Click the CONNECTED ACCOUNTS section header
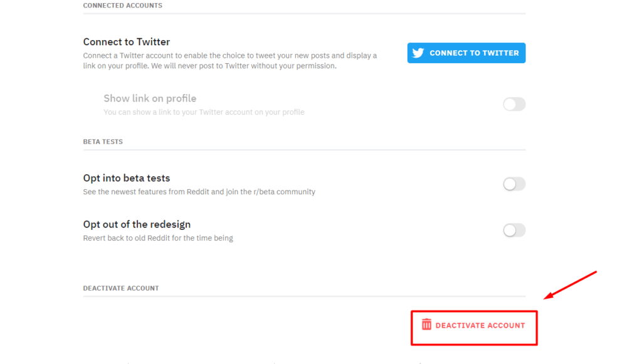The width and height of the screenshot is (642, 364). click(122, 5)
